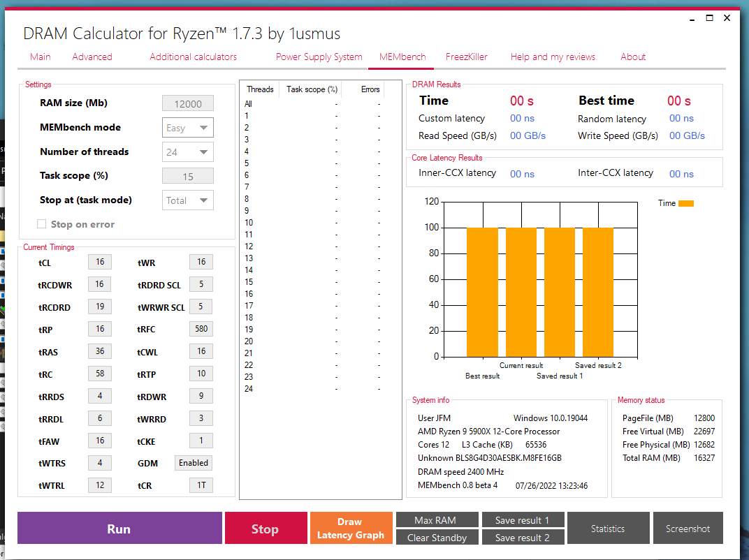Click the AMD Ryzen 9 5900X processor text
The width and height of the screenshot is (749, 560).
[488, 431]
